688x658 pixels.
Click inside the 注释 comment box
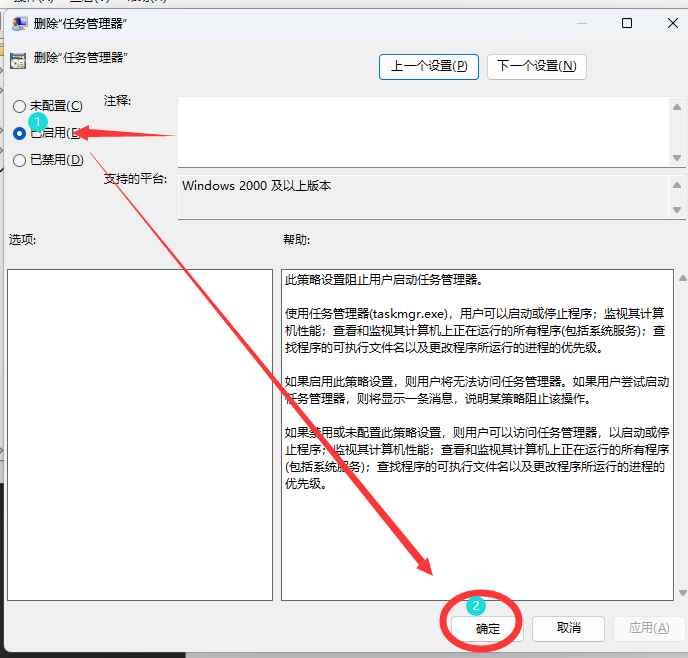424,132
